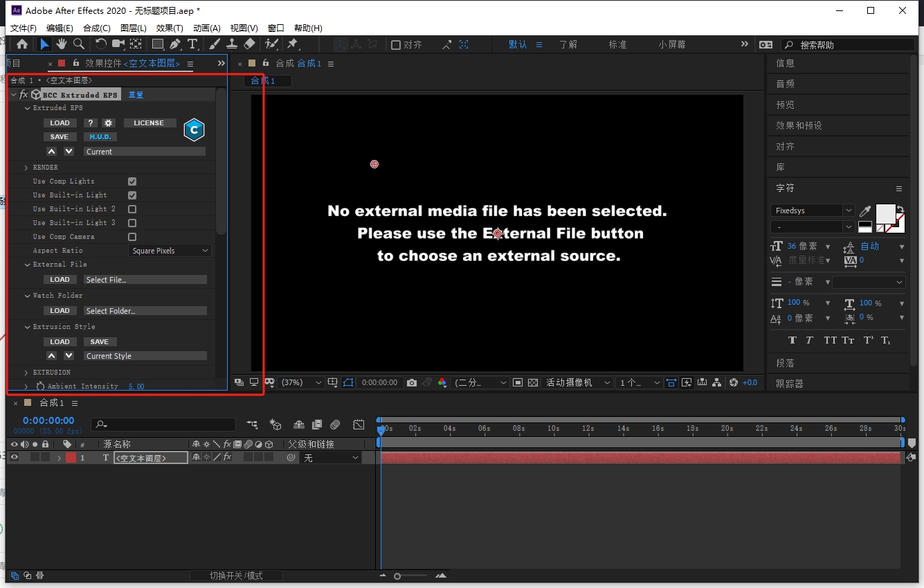Select the Pen tool
The image size is (924, 588).
click(x=175, y=44)
